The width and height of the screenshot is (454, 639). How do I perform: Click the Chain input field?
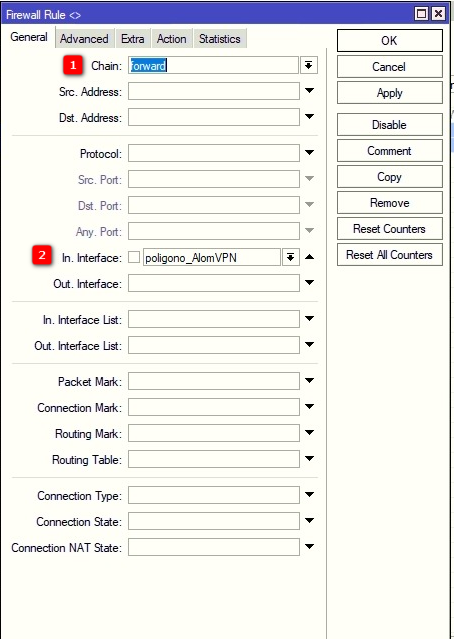pos(214,65)
